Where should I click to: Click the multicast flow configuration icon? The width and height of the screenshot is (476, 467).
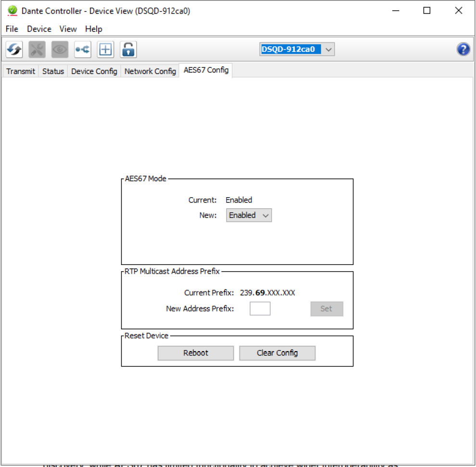pyautogui.click(x=83, y=49)
